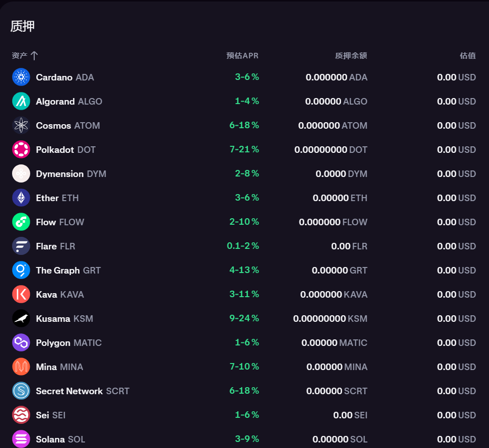
Task: Click the green Flow FLOW icon
Action: pyautogui.click(x=21, y=222)
